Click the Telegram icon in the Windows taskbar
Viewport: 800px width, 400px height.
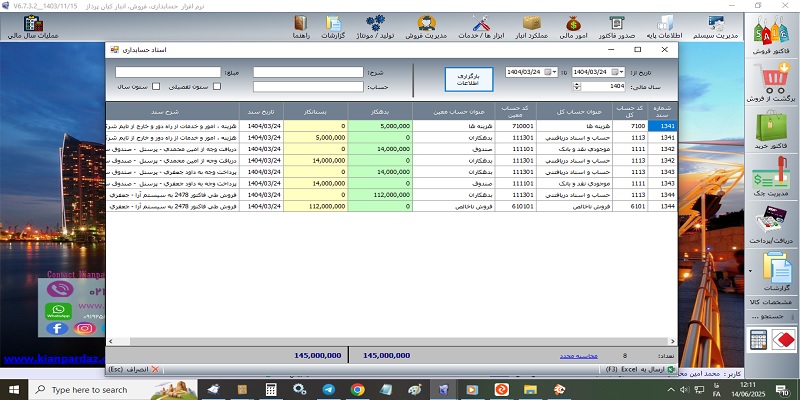(328, 390)
